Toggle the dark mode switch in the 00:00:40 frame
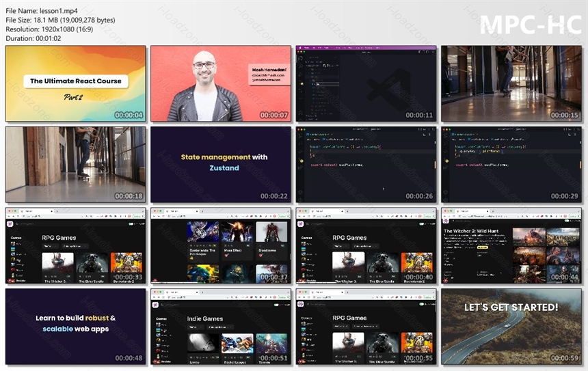The height and width of the screenshot is (371, 588). [421, 223]
